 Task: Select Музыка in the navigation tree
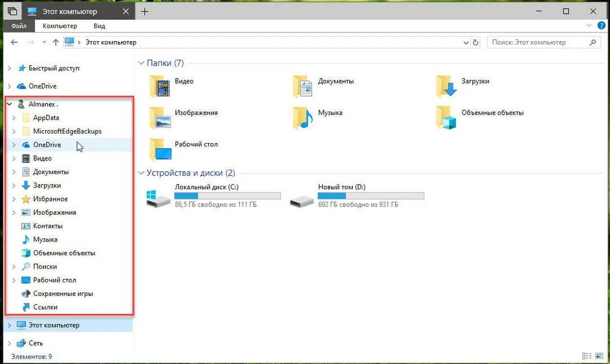[45, 239]
